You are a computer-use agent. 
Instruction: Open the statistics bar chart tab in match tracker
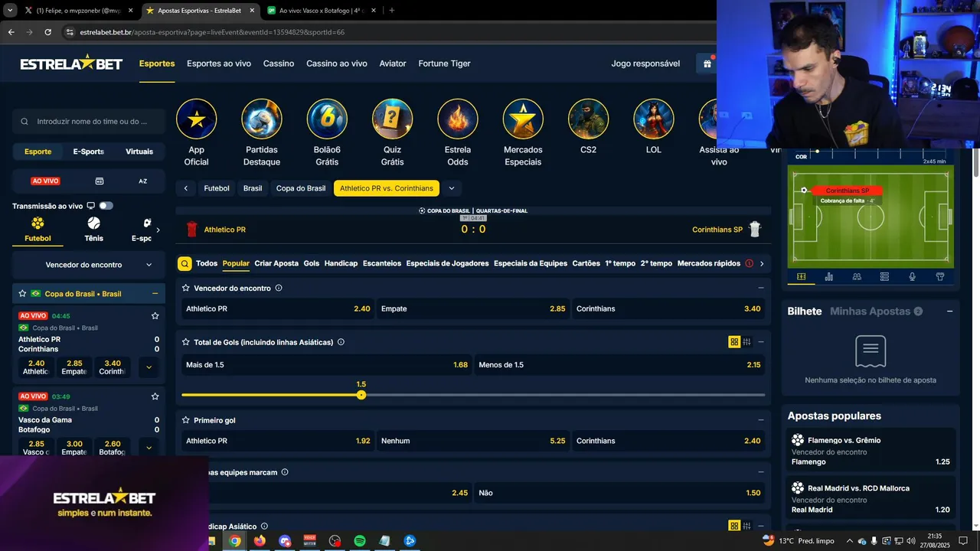(x=829, y=277)
